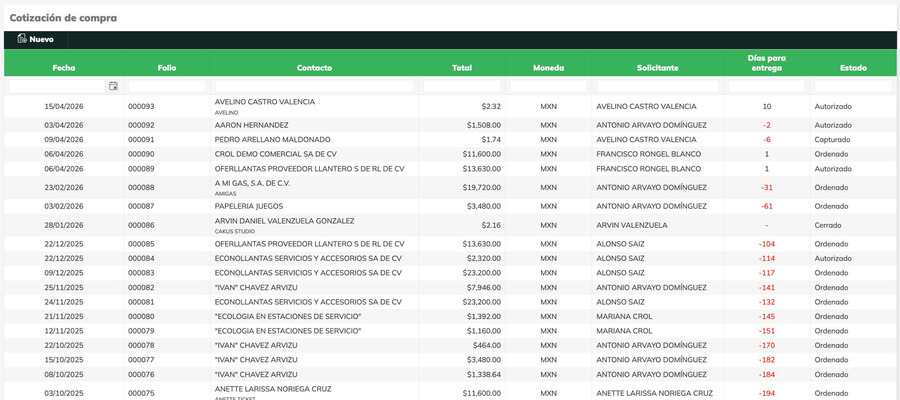Viewport: 900px width, 400px height.
Task: Click the Capturado status
Action: 832,139
